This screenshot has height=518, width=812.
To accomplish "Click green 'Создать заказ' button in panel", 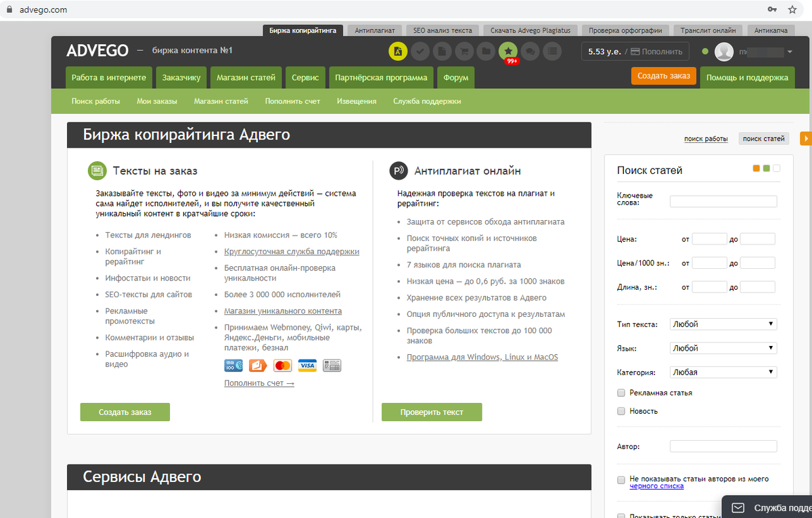I will [125, 412].
